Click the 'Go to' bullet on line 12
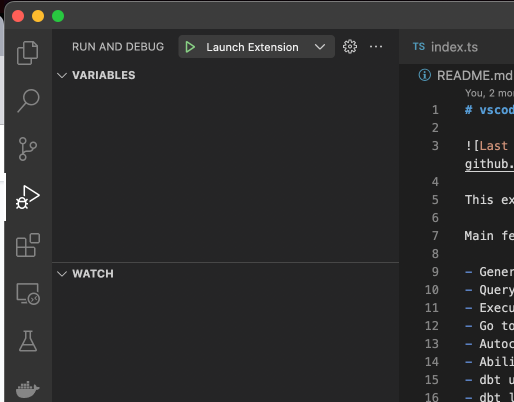Screen dimensions: 514x402 (497, 326)
